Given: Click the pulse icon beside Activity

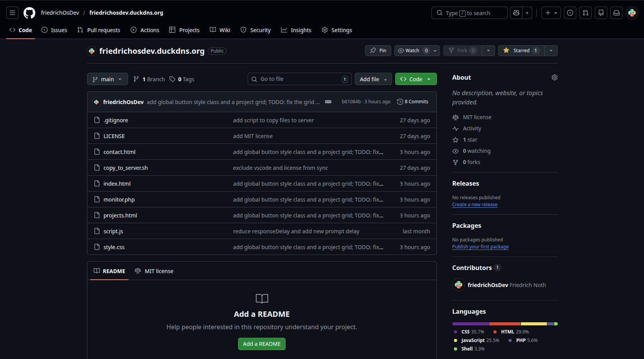Looking at the screenshot, I should pyautogui.click(x=456, y=128).
